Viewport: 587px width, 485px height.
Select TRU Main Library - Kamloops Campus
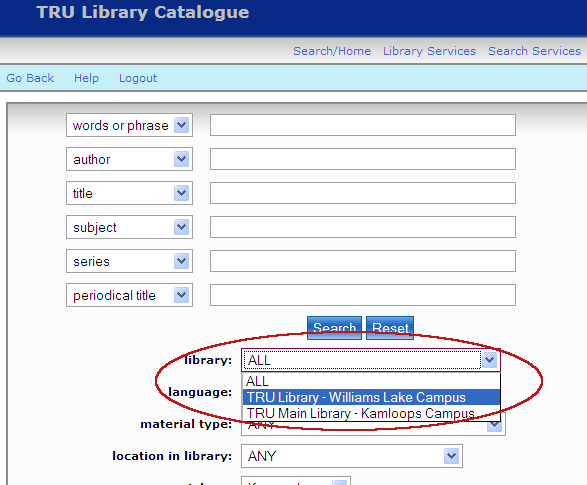(371, 413)
